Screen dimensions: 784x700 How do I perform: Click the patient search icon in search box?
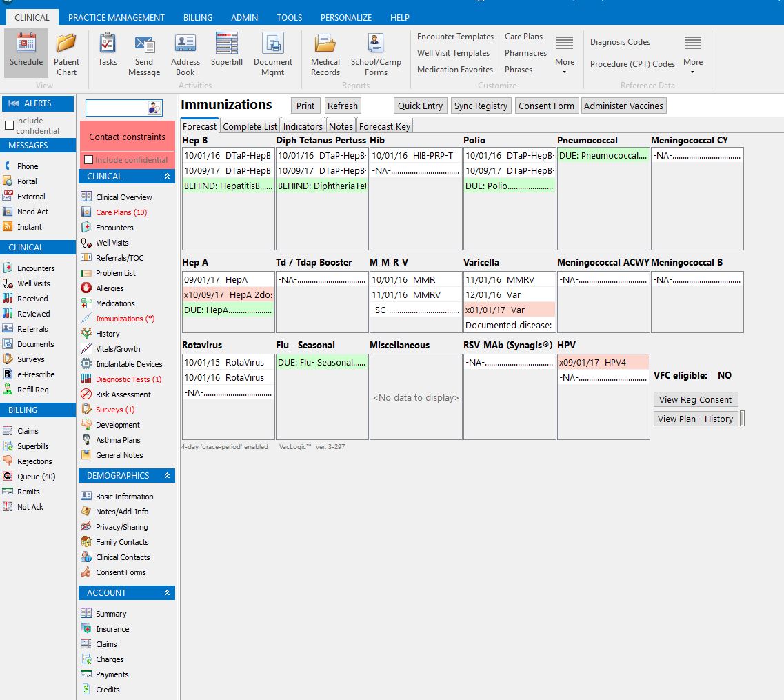[x=154, y=108]
